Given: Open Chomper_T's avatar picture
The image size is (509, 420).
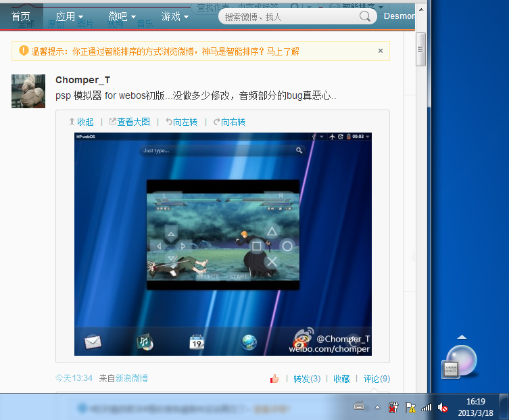Looking at the screenshot, I should coord(28,91).
